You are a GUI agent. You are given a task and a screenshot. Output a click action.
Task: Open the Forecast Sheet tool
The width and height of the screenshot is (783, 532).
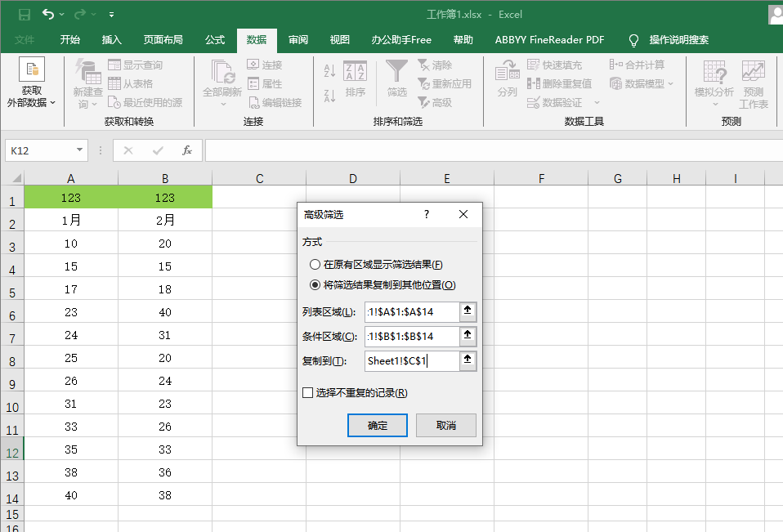pyautogui.click(x=753, y=83)
